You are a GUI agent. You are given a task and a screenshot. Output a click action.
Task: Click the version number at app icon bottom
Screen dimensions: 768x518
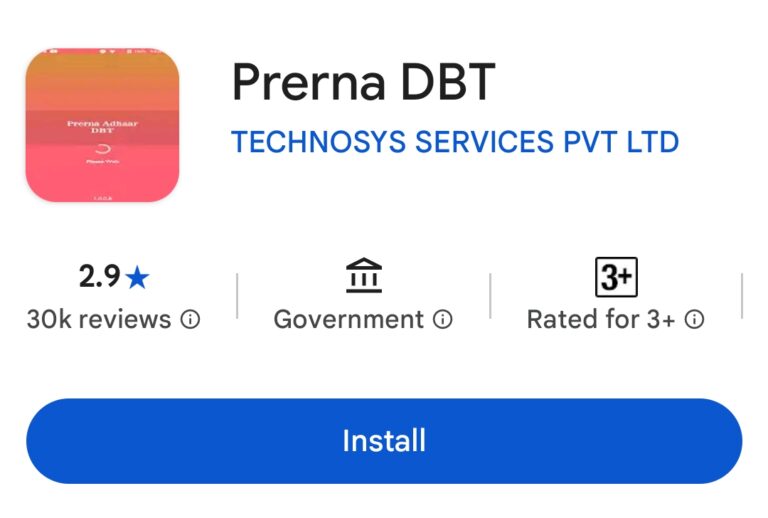(102, 198)
